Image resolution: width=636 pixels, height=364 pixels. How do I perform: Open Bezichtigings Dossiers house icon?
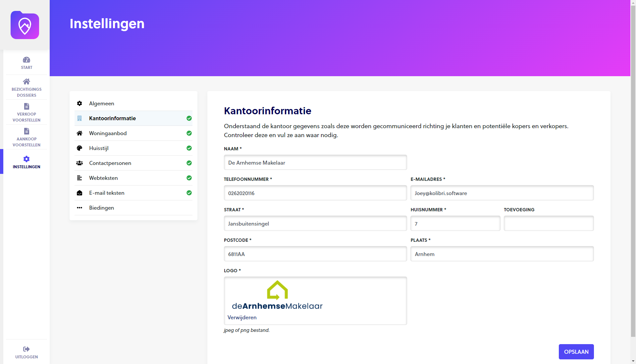click(26, 81)
